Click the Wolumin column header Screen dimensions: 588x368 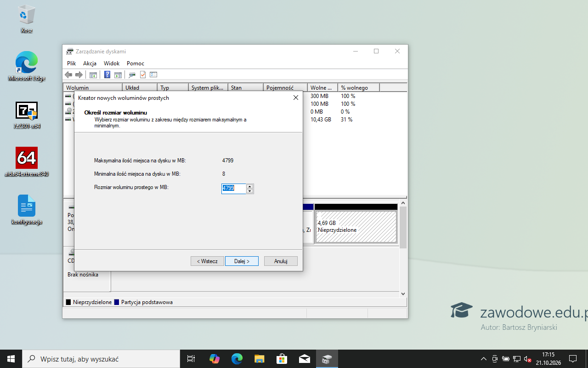click(x=93, y=87)
